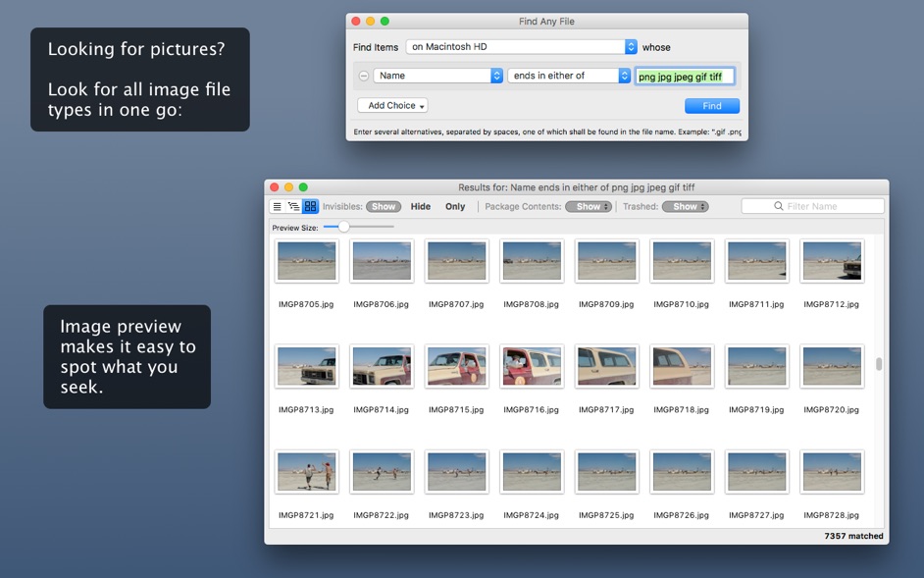Click the 'png jpg jpeg gif tiff' field

click(x=685, y=75)
